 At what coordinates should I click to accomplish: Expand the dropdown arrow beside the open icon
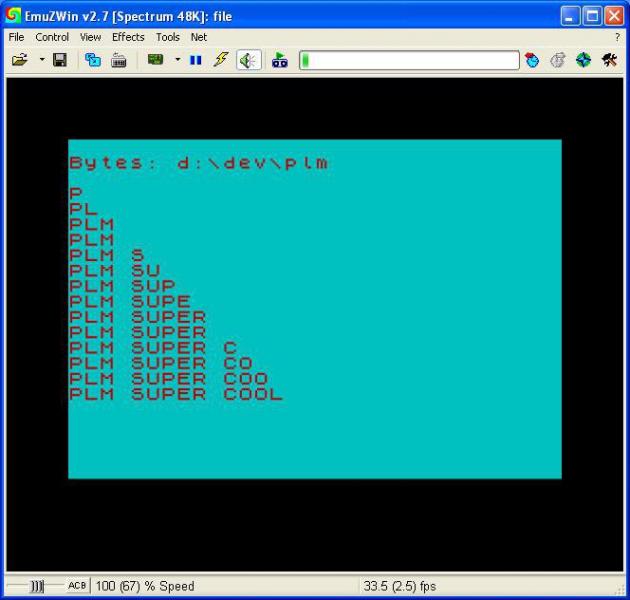pyautogui.click(x=41, y=60)
